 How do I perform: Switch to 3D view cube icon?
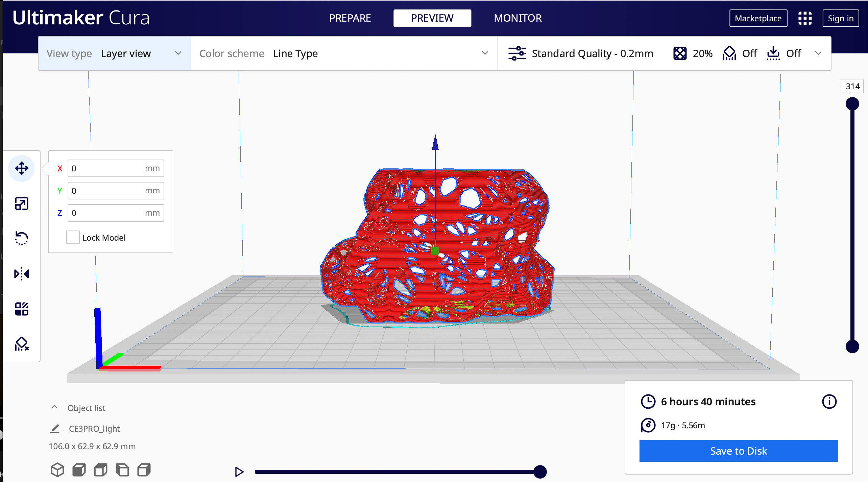pos(57,469)
